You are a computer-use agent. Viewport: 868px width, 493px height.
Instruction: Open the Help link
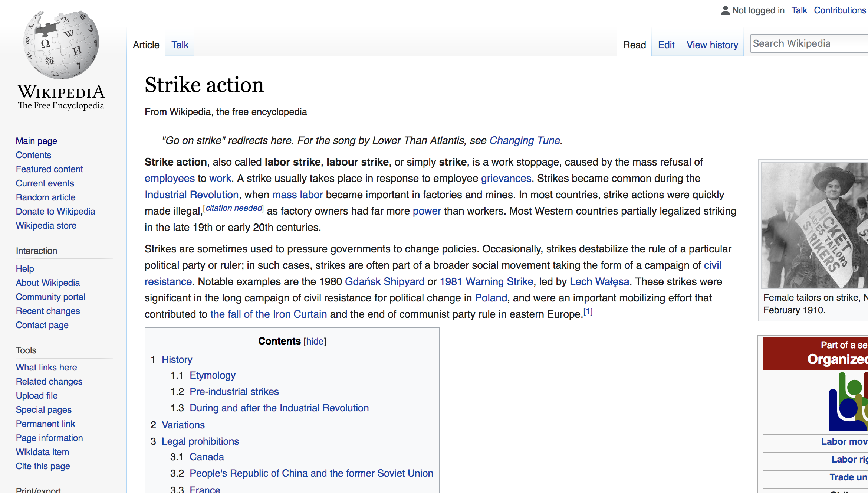(25, 269)
